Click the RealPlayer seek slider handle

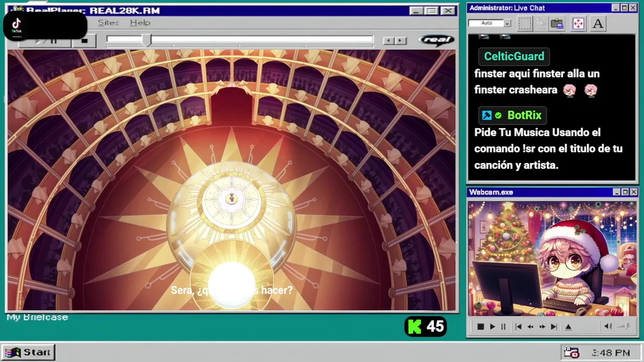146,40
